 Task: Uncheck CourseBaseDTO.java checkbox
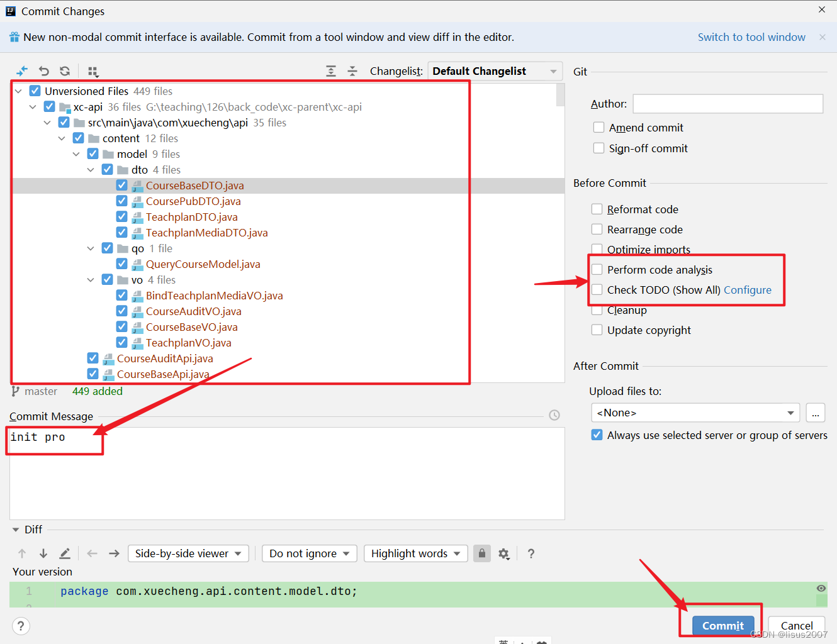point(122,186)
